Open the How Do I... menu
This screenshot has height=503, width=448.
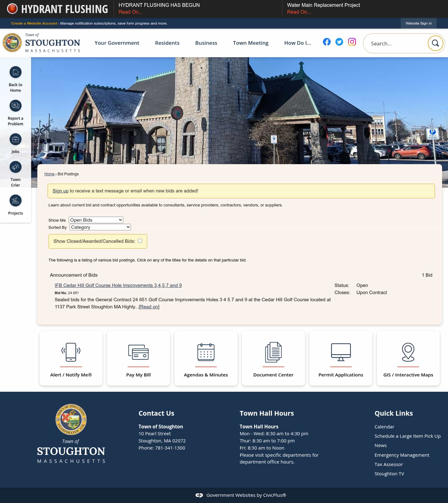point(298,43)
